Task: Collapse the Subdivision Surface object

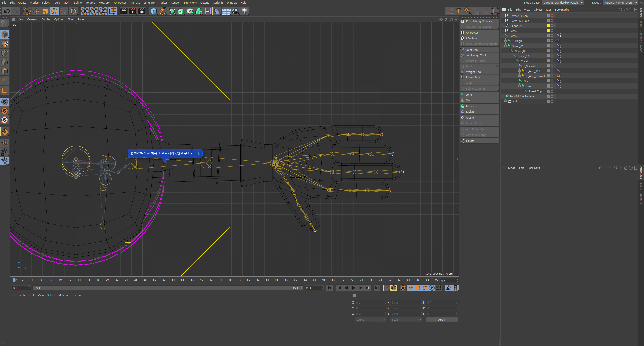Action: point(503,96)
